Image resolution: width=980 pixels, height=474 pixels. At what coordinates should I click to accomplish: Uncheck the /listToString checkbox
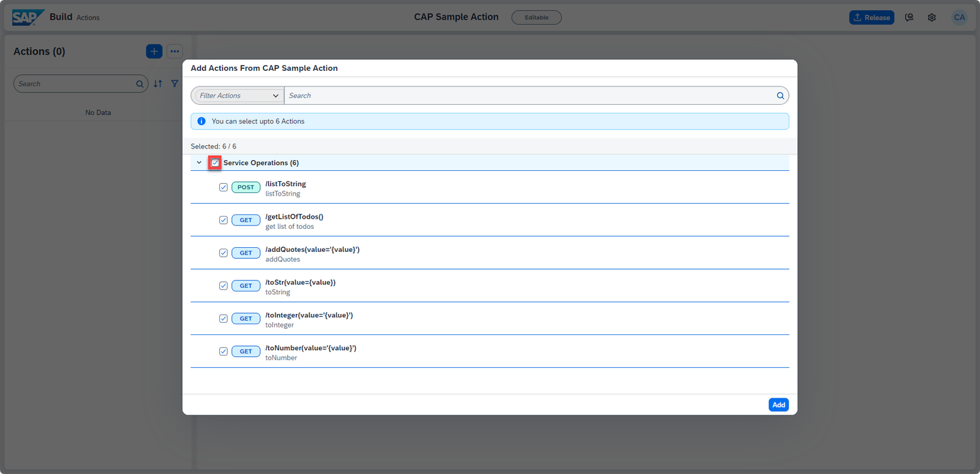(x=223, y=187)
